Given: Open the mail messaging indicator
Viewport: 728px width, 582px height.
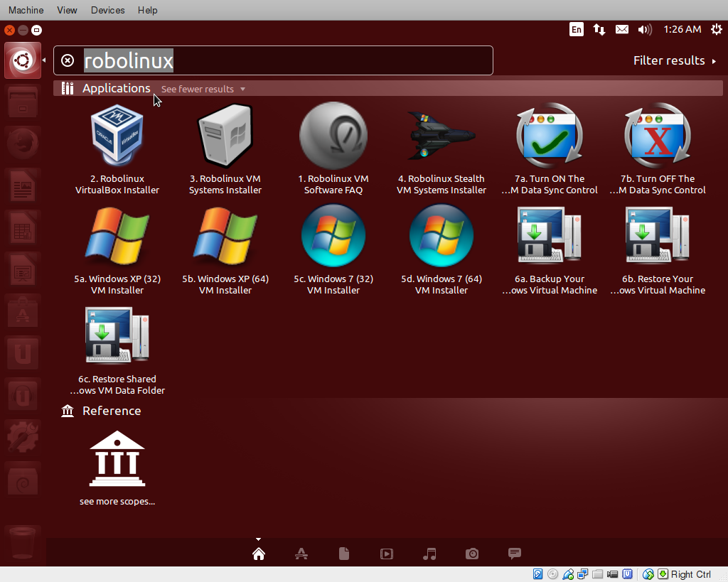Looking at the screenshot, I should [x=621, y=30].
